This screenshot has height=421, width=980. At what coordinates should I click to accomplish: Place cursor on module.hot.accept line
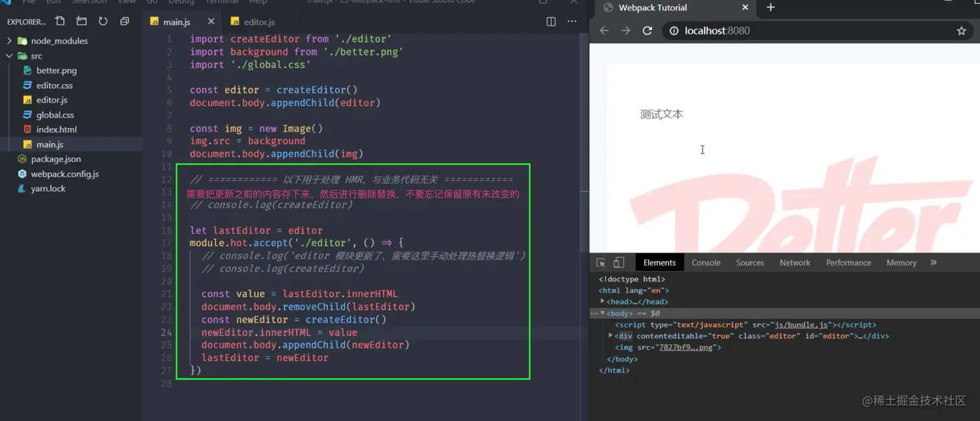(296, 243)
